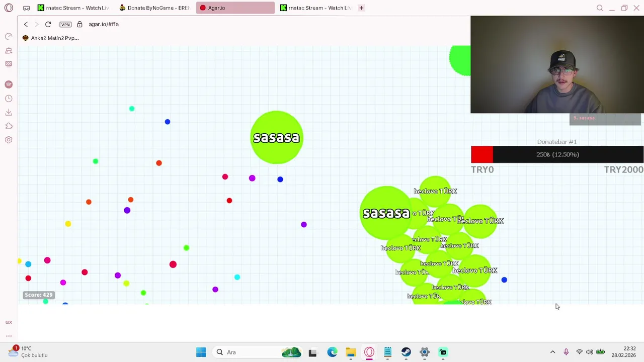Open a new tab with plus button
This screenshot has width=644, height=362.
(361, 8)
